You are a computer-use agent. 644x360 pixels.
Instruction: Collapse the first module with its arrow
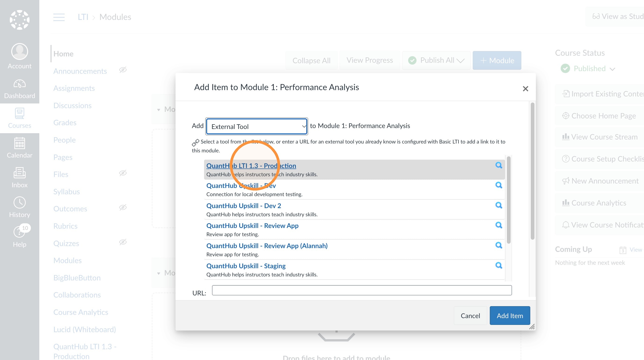[x=158, y=110]
